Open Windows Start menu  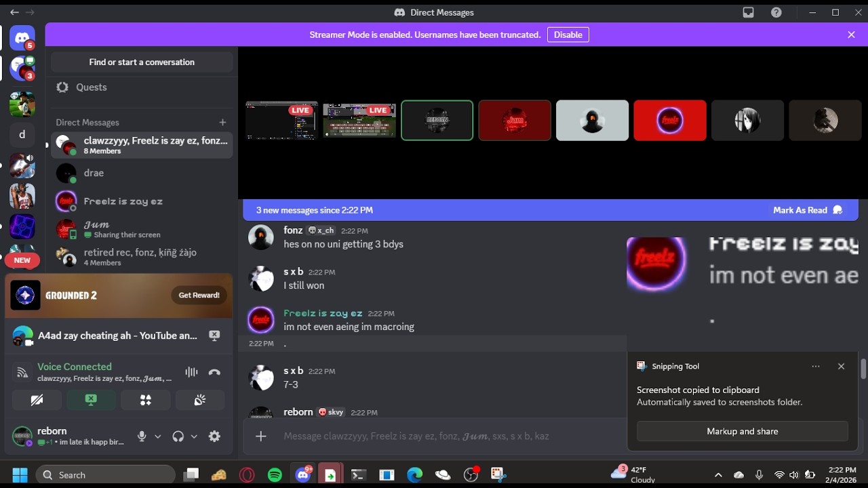pyautogui.click(x=20, y=475)
